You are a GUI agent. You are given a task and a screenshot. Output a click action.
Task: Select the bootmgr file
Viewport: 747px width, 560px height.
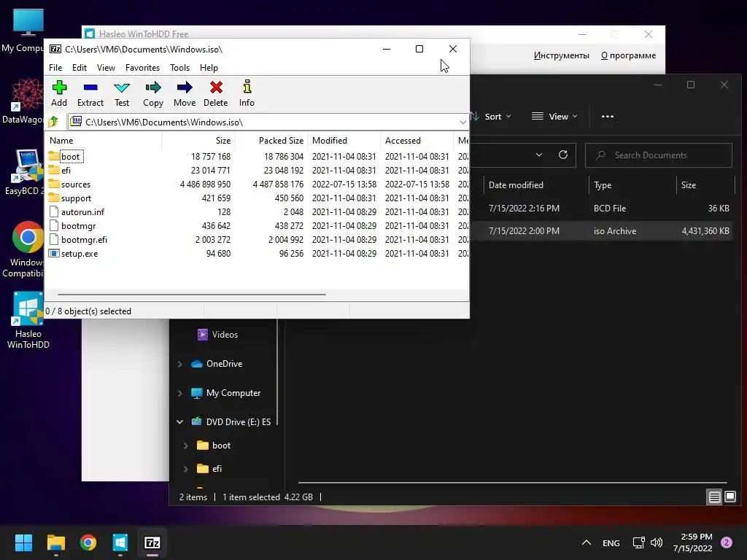tap(78, 226)
